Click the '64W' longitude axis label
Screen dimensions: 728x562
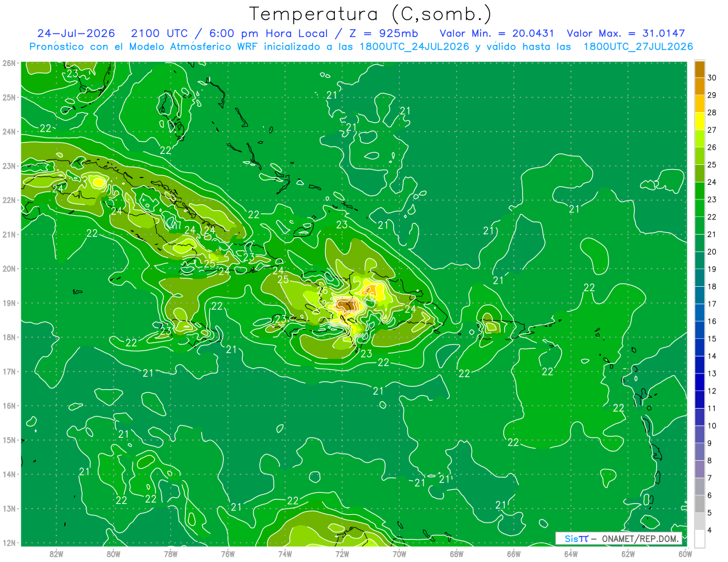(x=571, y=554)
